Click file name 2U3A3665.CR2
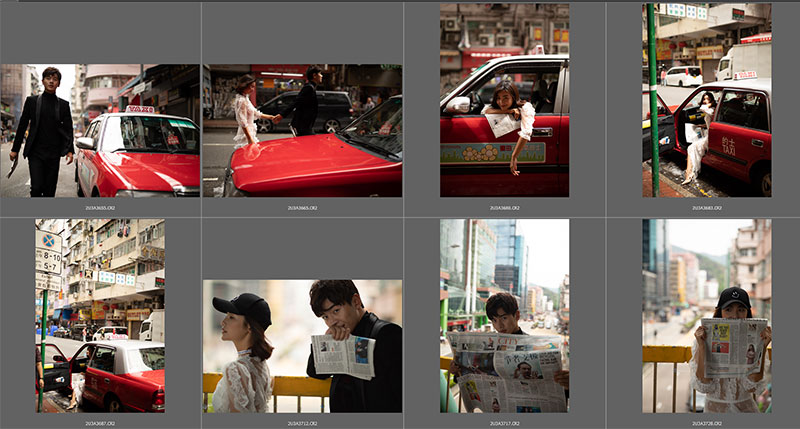 303,208
